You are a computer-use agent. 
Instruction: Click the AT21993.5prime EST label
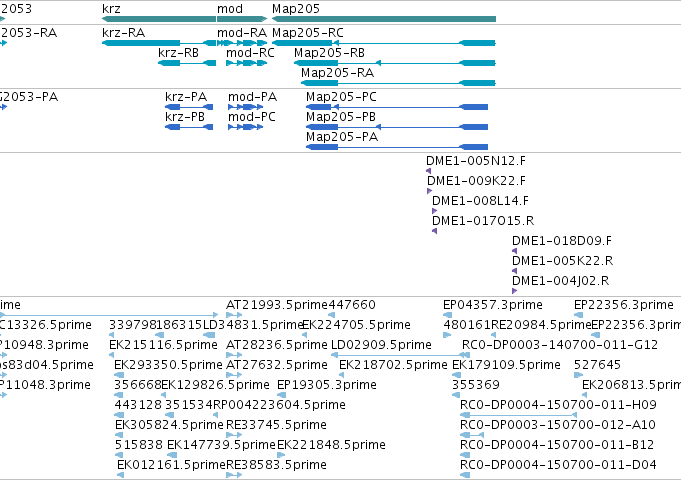point(277,305)
